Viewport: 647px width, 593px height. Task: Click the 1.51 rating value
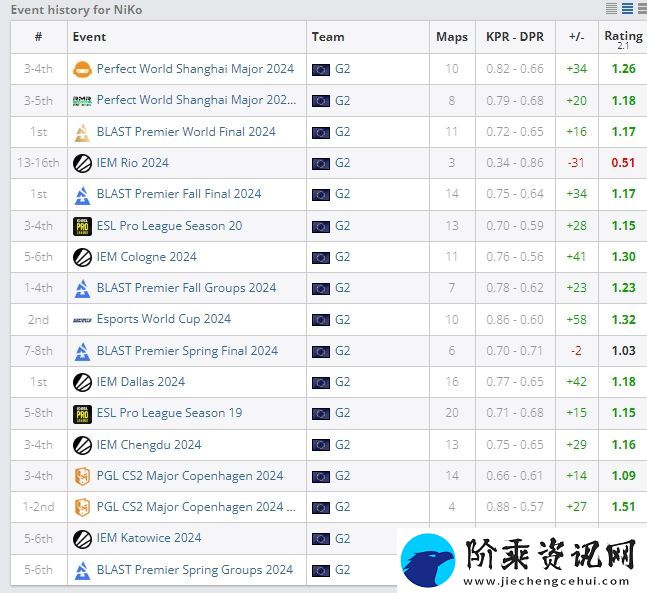tap(623, 507)
